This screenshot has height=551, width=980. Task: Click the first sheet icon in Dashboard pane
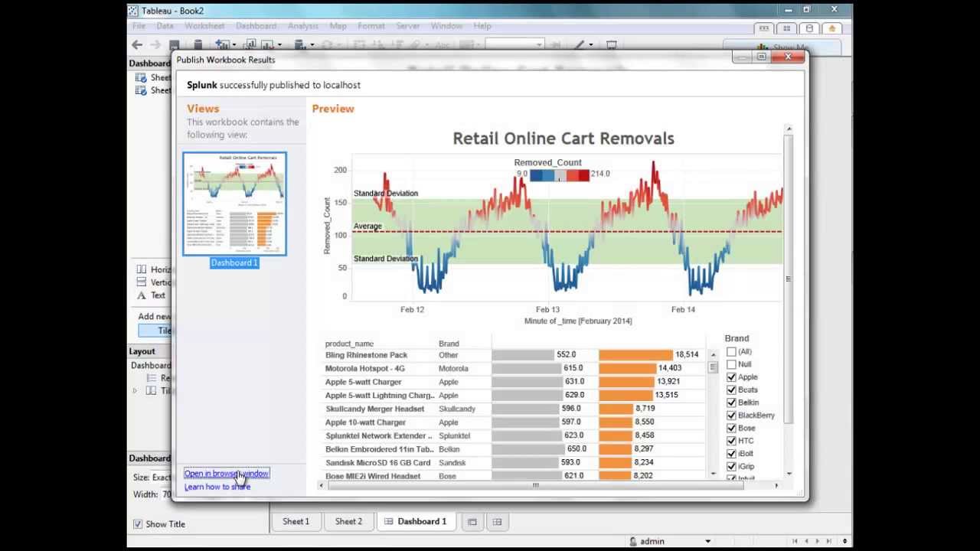coord(141,77)
